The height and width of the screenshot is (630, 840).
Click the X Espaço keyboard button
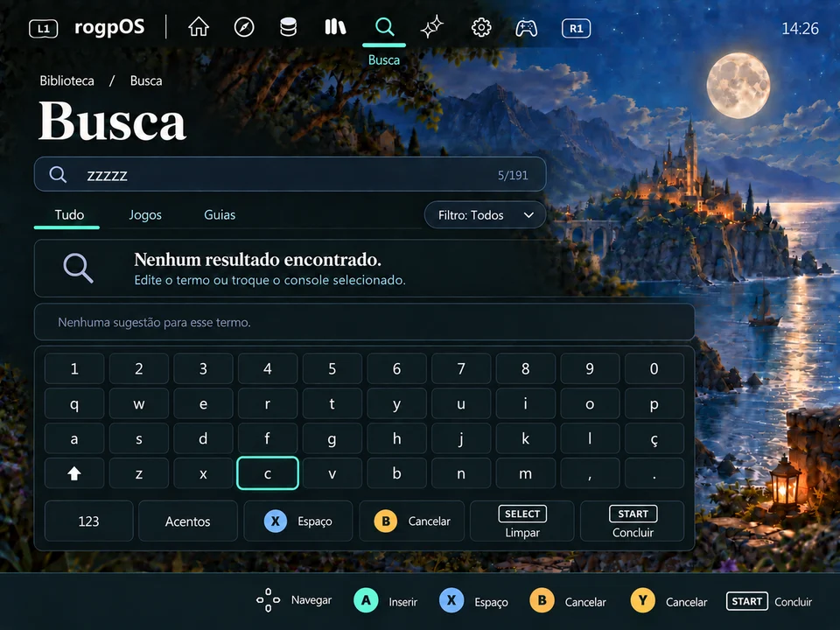297,521
